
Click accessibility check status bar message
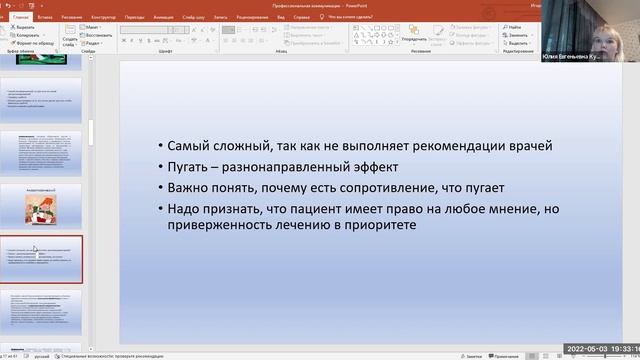click(x=109, y=356)
